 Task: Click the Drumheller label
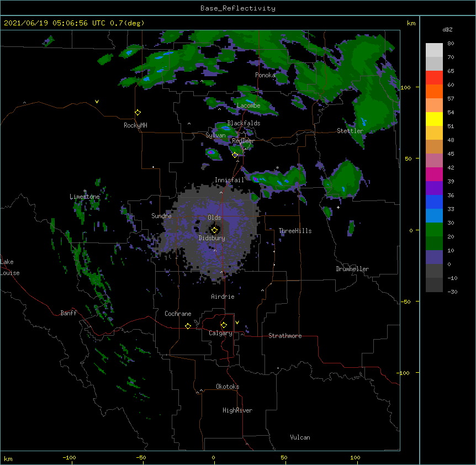tap(352, 269)
